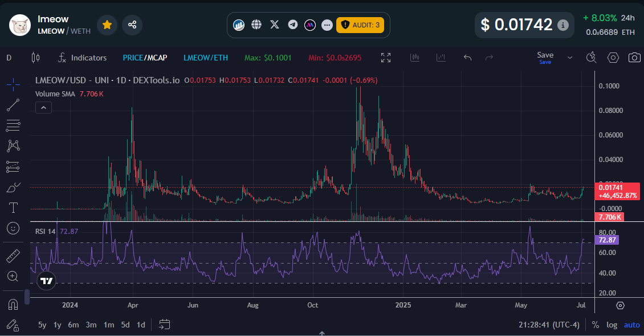Click the round purple-and-white logo icon
Viewport: 644px width, 336px height.
pyautogui.click(x=309, y=25)
